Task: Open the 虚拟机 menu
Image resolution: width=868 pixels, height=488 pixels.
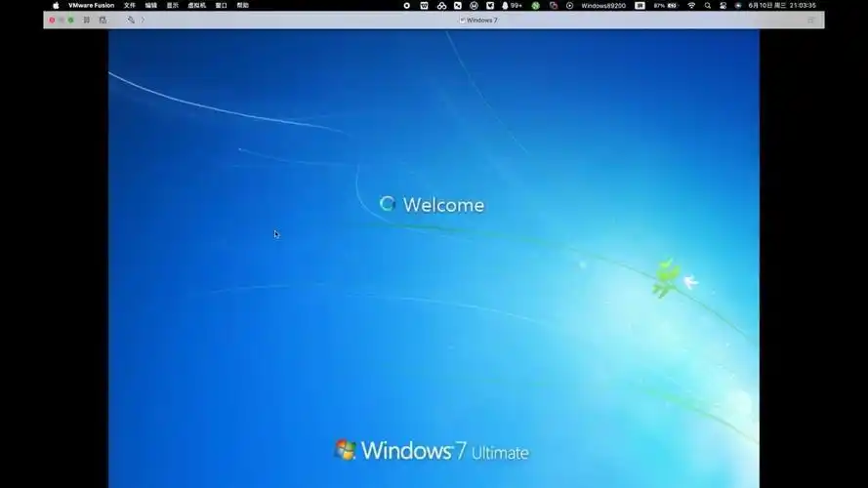Action: [x=196, y=6]
